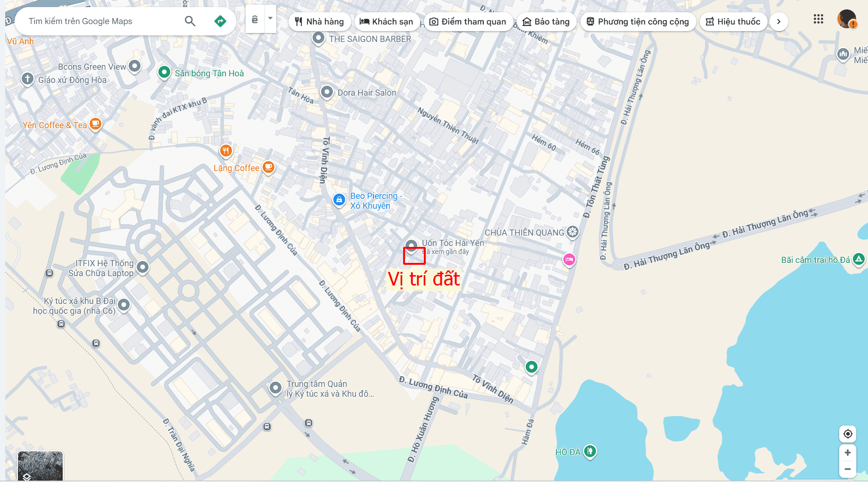The height and width of the screenshot is (482, 868).
Task: Select the Bãi cắm trại hồ Đá pin
Action: click(859, 259)
